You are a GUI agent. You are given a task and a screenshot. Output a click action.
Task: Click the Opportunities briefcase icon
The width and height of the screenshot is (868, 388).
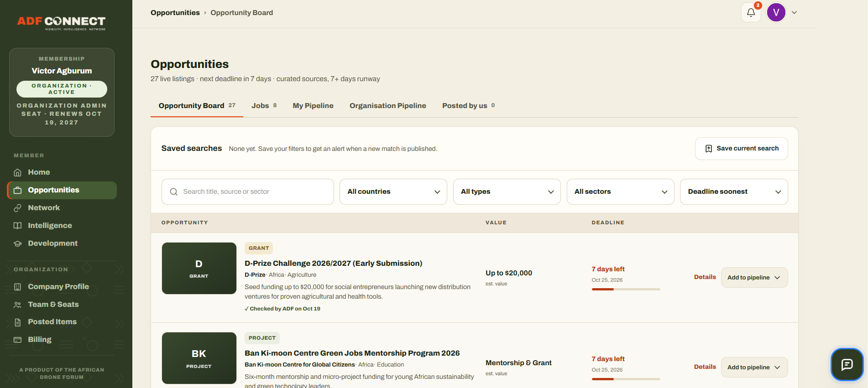click(x=17, y=190)
